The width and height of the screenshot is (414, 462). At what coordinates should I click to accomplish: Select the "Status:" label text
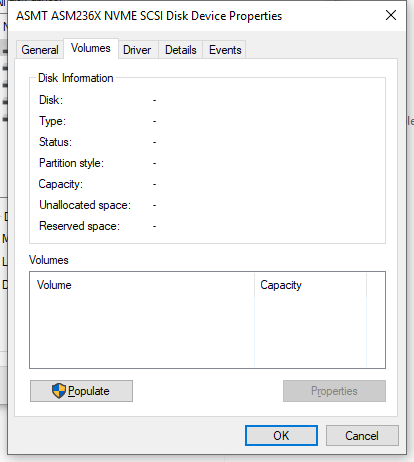click(56, 142)
